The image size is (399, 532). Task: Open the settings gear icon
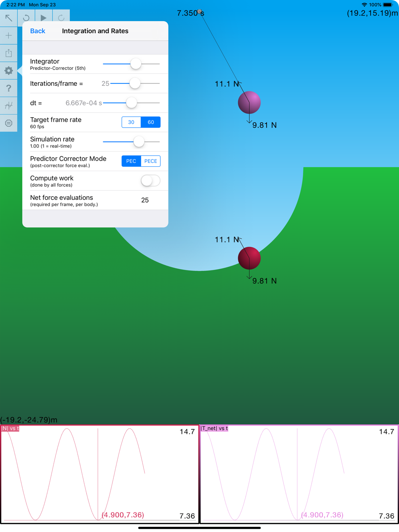(x=8, y=71)
